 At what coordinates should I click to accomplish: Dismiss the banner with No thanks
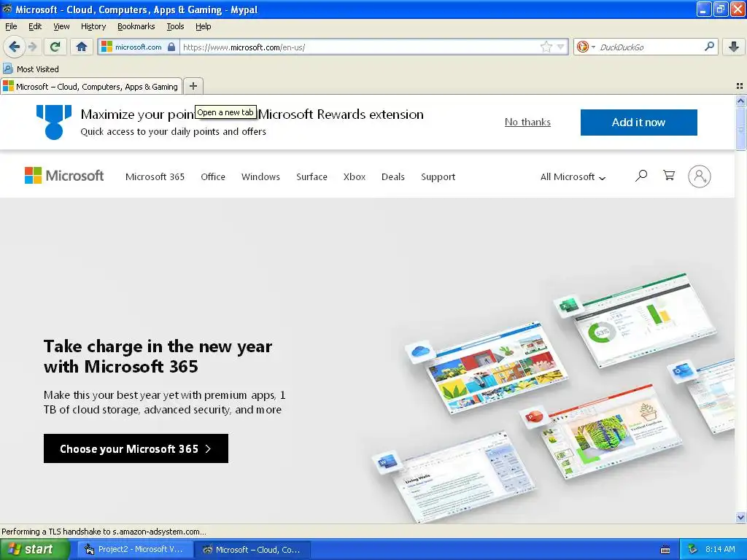pos(527,122)
